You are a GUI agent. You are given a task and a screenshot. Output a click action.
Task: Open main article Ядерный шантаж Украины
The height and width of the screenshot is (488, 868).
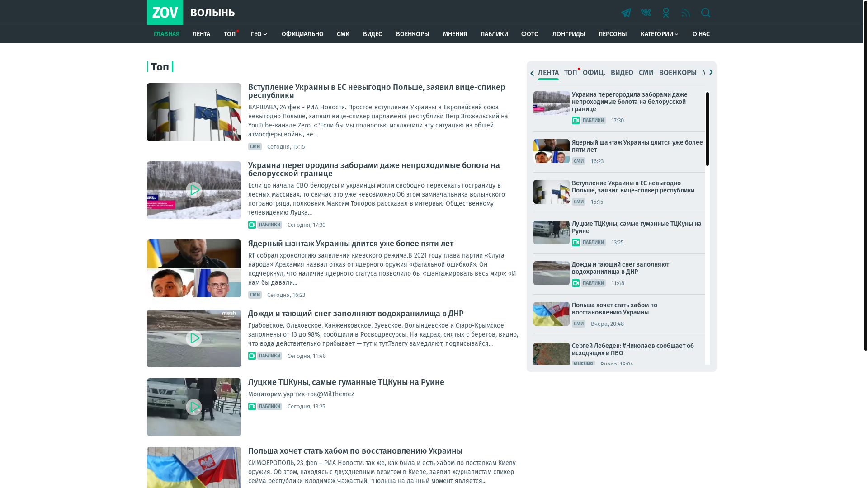pos(351,244)
